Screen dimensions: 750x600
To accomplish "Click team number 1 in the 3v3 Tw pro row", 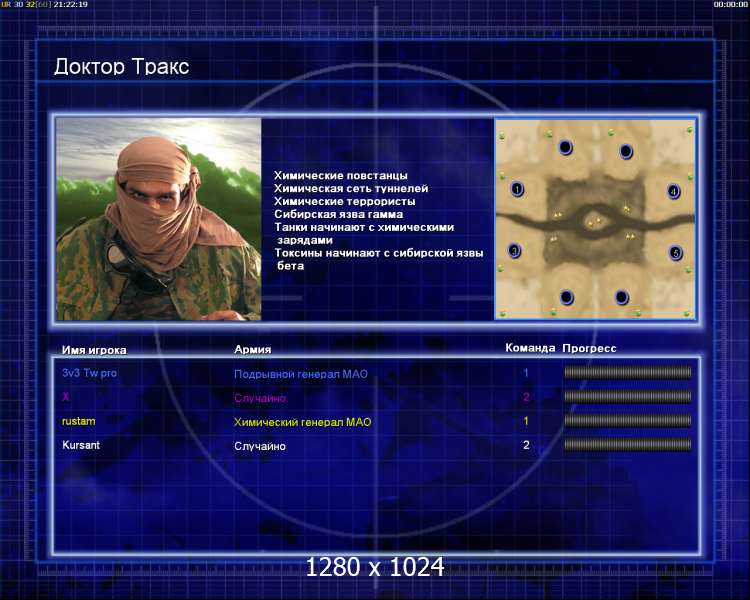I will tap(526, 373).
